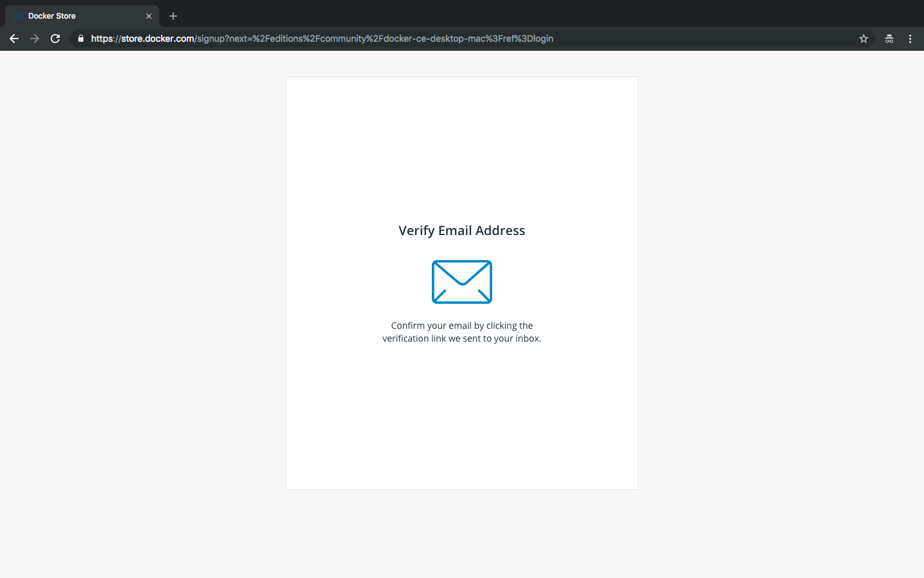Click the incognito mode indicator icon

(x=889, y=39)
